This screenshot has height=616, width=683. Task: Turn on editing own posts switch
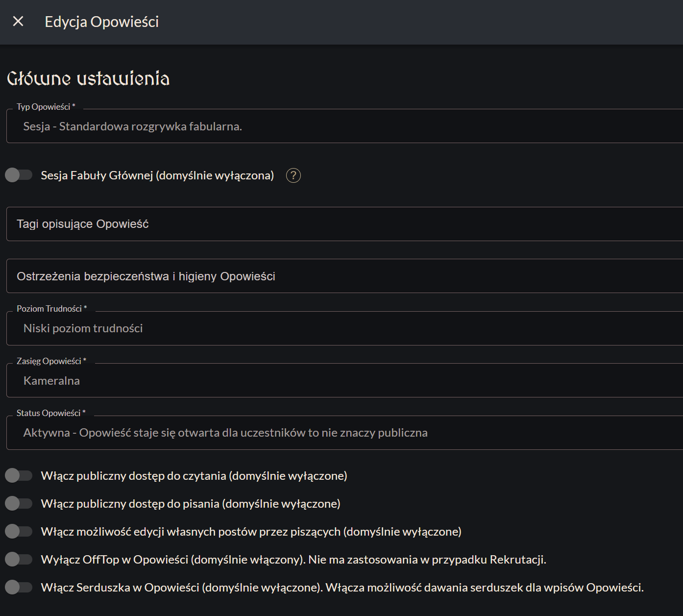click(x=19, y=531)
